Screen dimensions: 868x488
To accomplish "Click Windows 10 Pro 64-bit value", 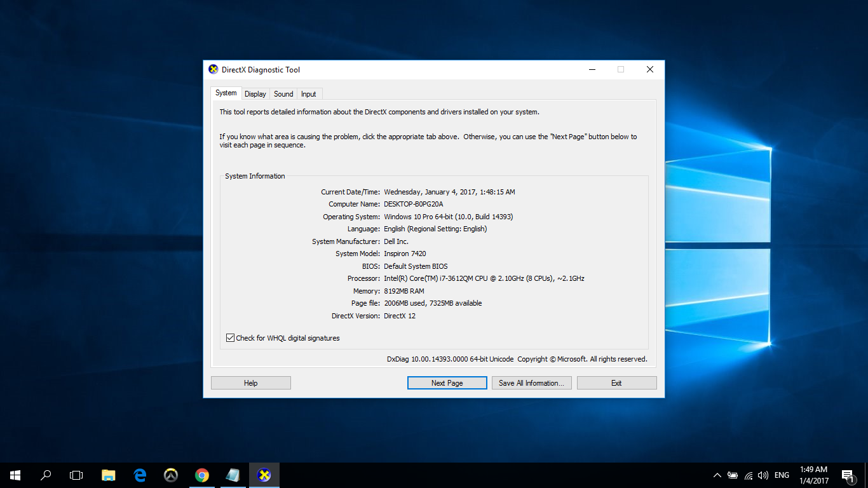I will pyautogui.click(x=449, y=217).
